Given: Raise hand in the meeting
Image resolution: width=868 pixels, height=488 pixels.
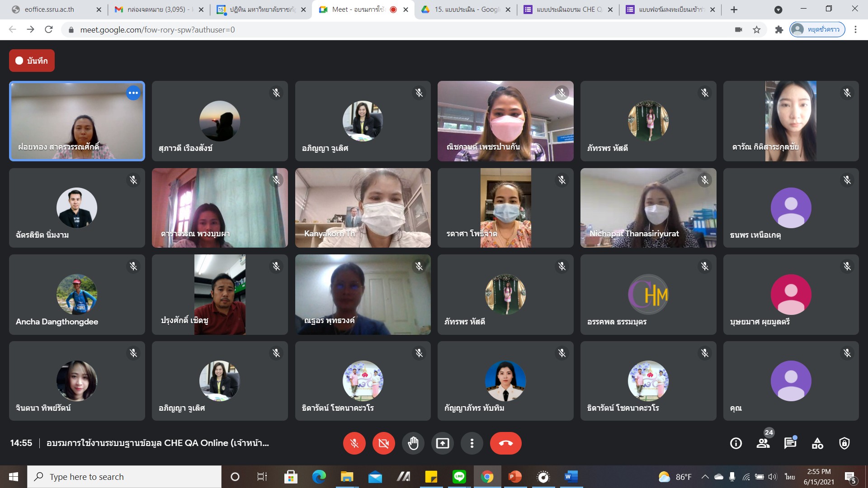Looking at the screenshot, I should [413, 443].
